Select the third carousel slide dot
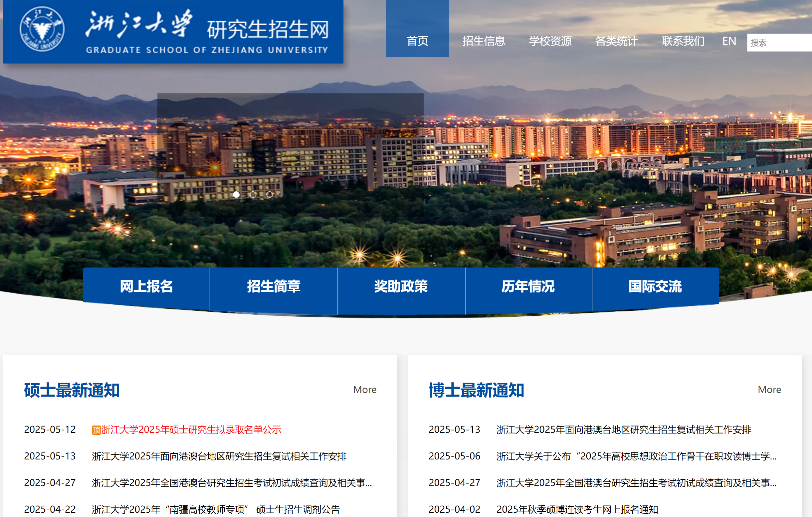Screen dimensions: 812x517 tap(270, 195)
